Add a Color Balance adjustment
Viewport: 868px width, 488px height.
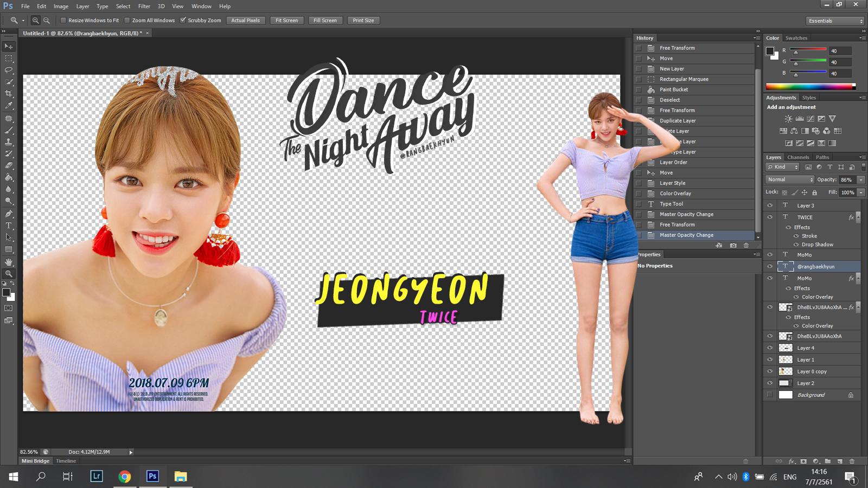pos(794,131)
